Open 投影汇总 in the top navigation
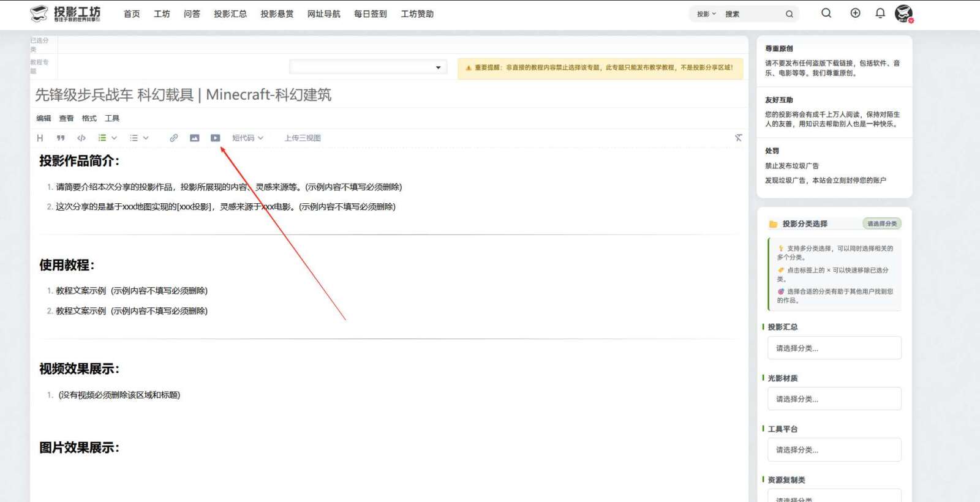This screenshot has height=502, width=980. 230,13
